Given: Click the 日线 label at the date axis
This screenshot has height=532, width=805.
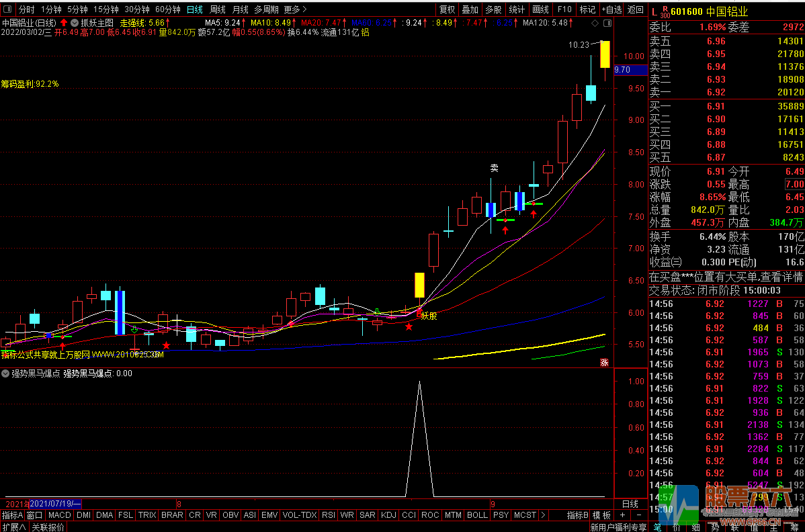Looking at the screenshot, I should point(630,504).
